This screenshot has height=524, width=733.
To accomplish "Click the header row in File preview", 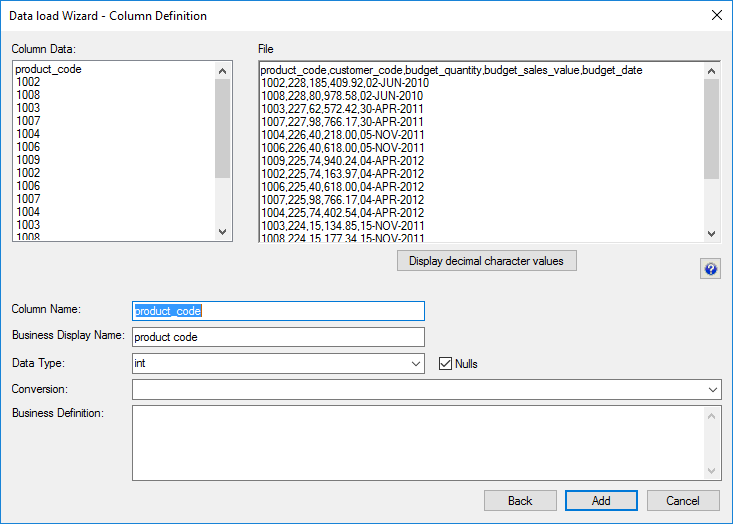I will pyautogui.click(x=450, y=70).
